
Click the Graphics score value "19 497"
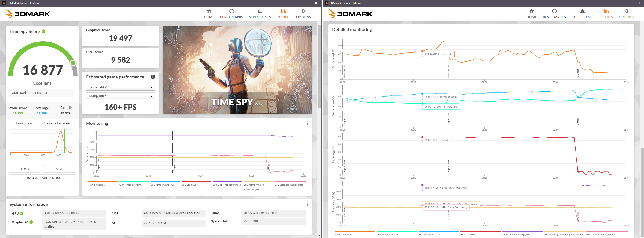coord(120,38)
